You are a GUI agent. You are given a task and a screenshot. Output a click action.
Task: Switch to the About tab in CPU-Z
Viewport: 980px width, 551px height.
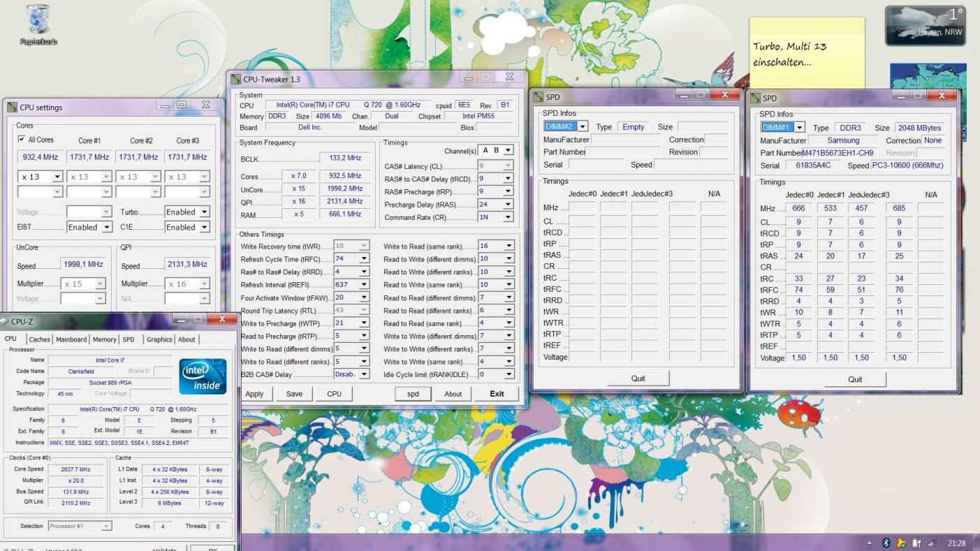point(187,339)
